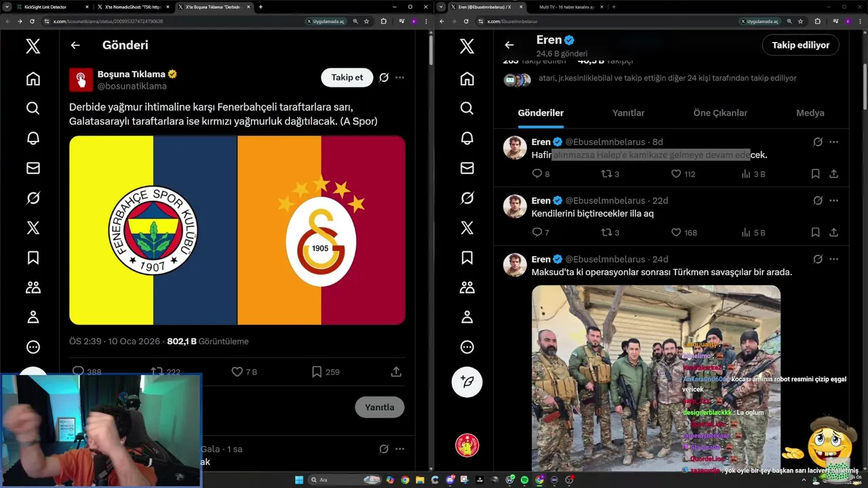Click left browser address bar URL
The height and width of the screenshot is (488, 868).
click(x=108, y=21)
